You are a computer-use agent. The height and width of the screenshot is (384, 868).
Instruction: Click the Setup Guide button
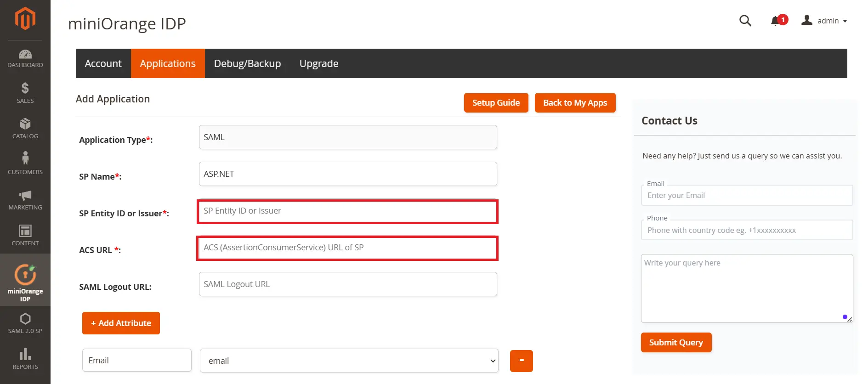[x=496, y=103]
